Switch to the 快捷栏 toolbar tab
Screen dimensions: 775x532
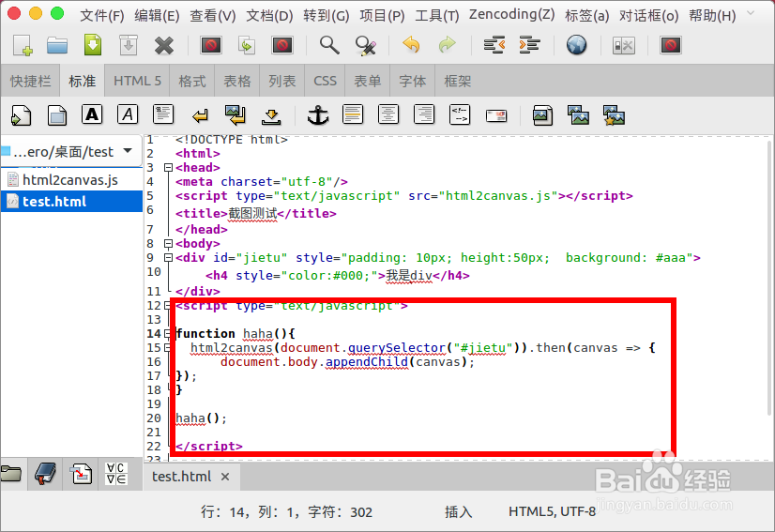pyautogui.click(x=31, y=81)
